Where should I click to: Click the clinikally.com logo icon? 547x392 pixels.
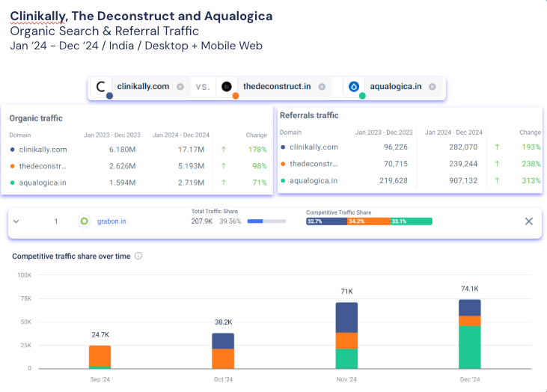[x=101, y=87]
